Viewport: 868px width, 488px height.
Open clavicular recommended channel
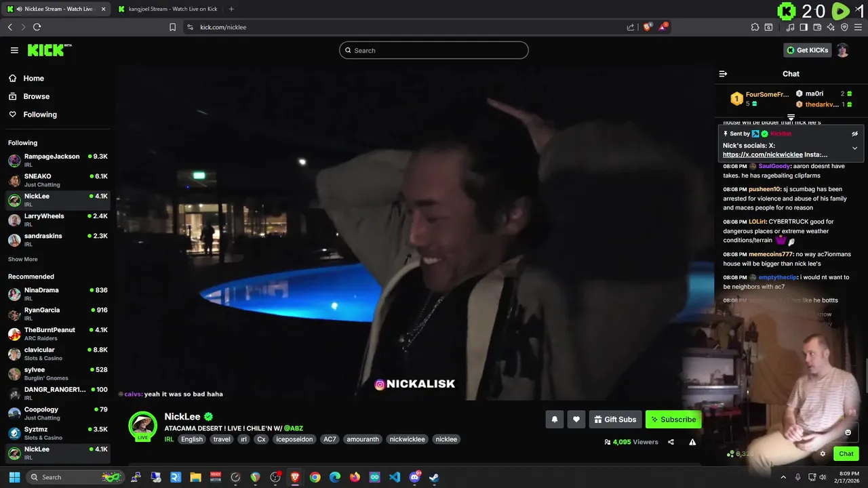[x=58, y=354]
